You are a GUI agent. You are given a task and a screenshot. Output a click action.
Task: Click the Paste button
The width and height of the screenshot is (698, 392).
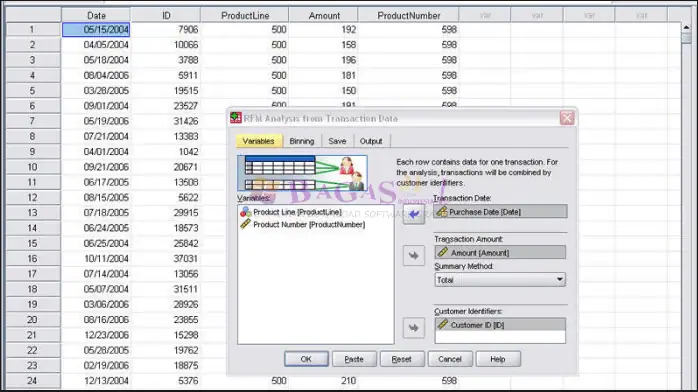354,359
